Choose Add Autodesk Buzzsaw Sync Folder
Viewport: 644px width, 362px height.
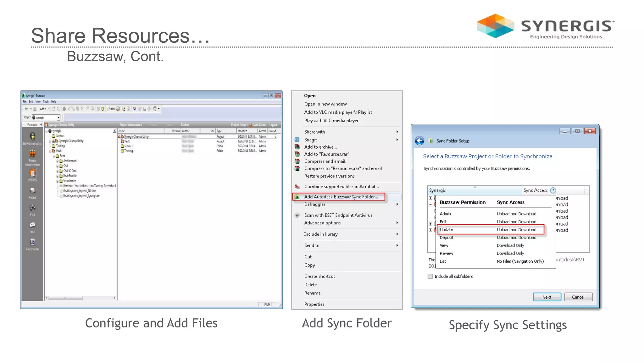[341, 197]
